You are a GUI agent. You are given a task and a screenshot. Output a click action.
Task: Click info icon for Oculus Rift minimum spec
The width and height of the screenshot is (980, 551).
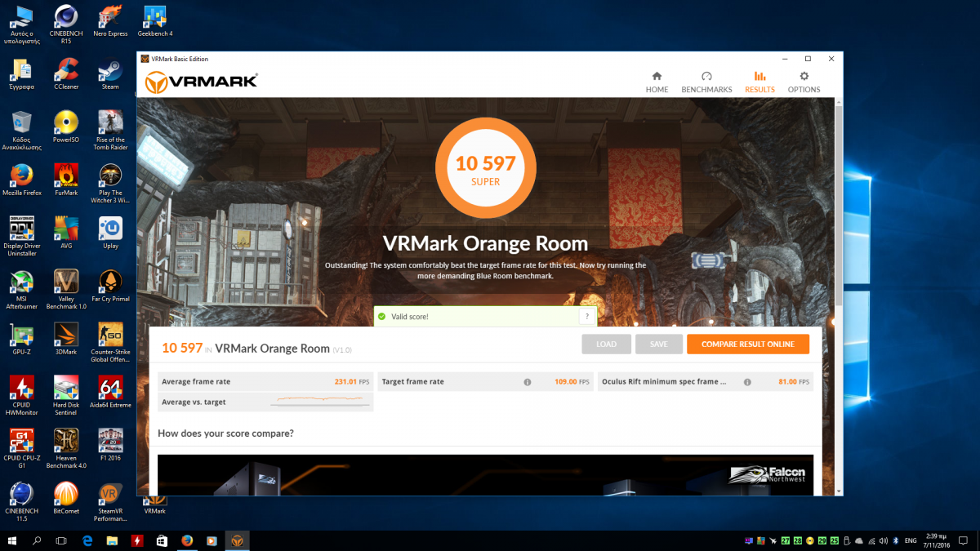(x=746, y=382)
